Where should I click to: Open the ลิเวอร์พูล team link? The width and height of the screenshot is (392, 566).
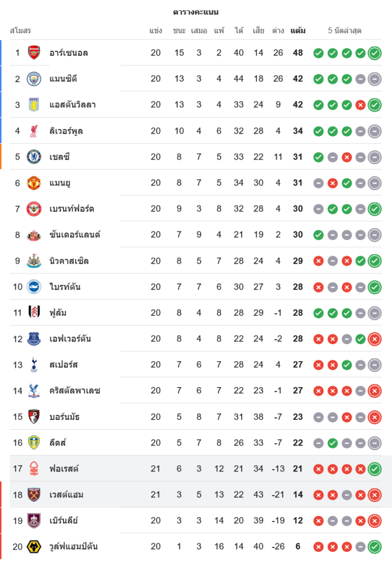(66, 131)
